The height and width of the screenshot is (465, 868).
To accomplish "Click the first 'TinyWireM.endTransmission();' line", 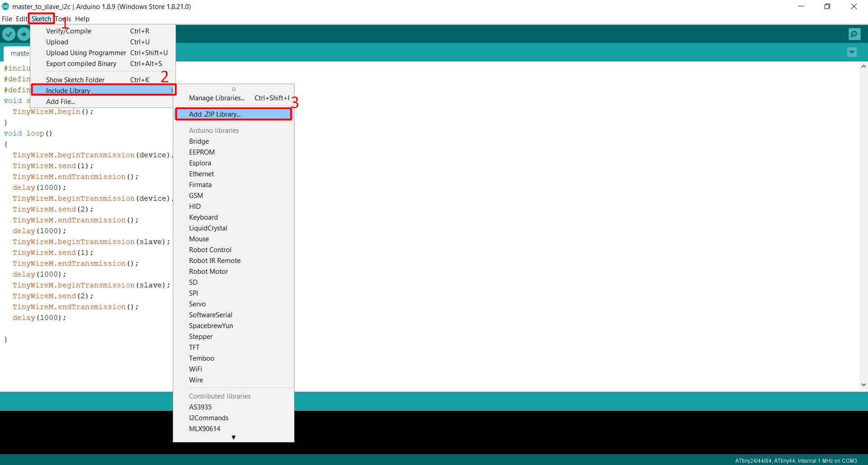I will (76, 177).
